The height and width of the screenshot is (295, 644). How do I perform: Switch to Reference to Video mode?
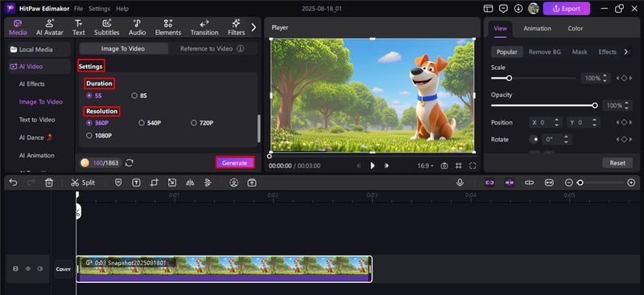(x=207, y=48)
